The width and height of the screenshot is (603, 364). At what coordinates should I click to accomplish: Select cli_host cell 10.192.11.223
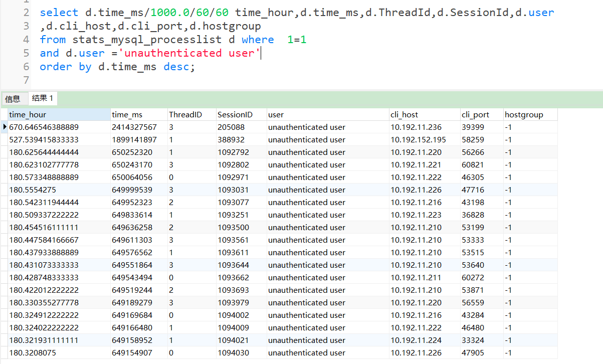pos(424,215)
